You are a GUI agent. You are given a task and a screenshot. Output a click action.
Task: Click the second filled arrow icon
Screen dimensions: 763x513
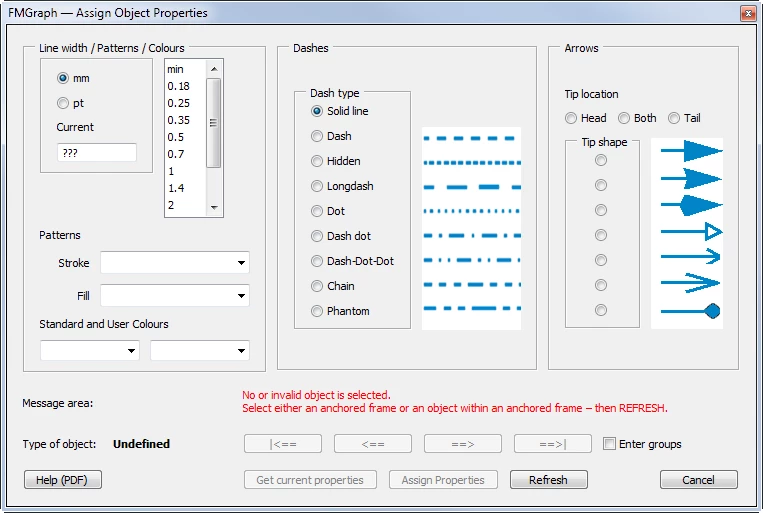[x=691, y=179]
